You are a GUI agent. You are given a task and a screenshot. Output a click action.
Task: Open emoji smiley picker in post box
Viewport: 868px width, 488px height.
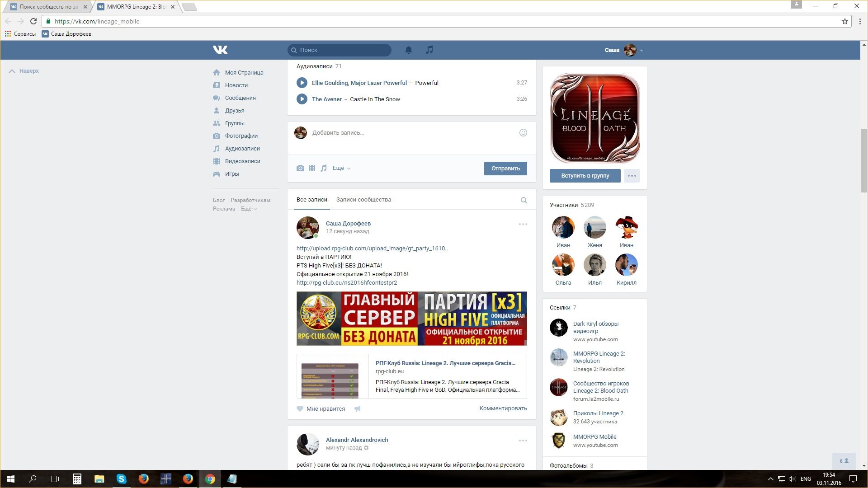(523, 132)
